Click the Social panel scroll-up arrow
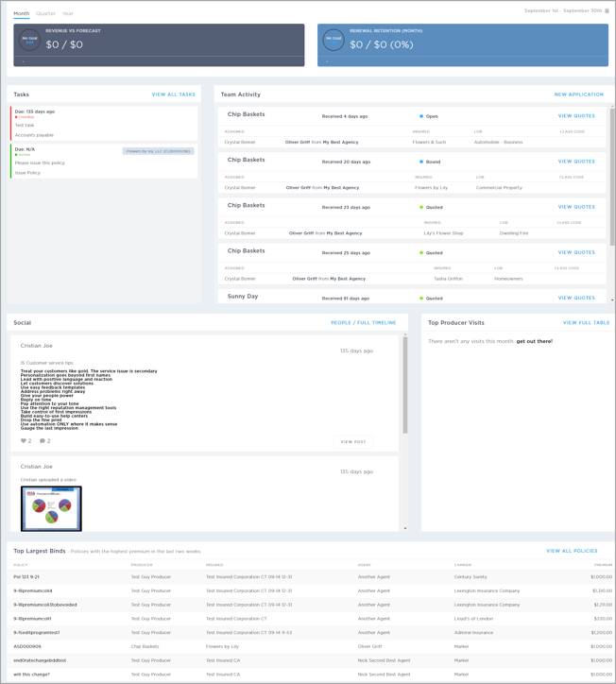 [405, 334]
